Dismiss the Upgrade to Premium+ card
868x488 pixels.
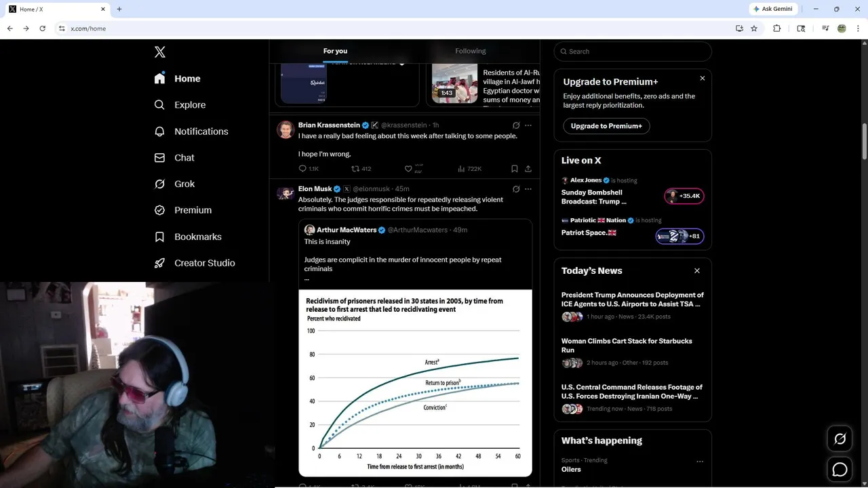point(702,79)
